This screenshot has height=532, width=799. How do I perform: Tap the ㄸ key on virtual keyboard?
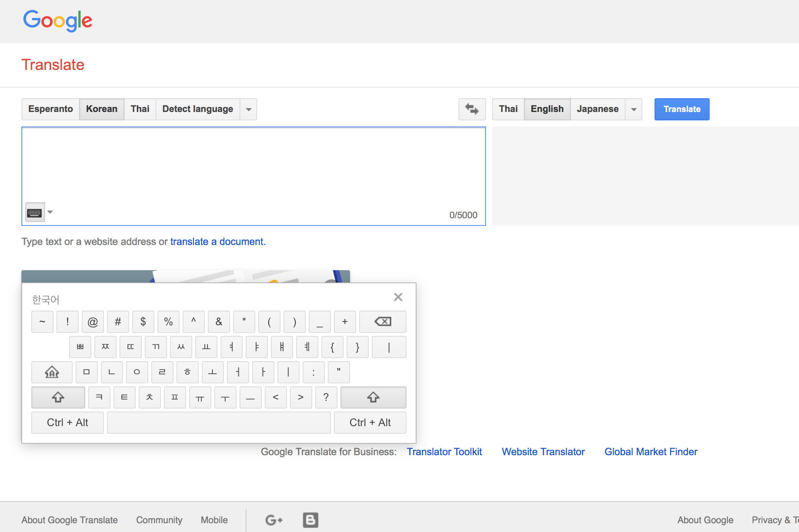(x=131, y=347)
